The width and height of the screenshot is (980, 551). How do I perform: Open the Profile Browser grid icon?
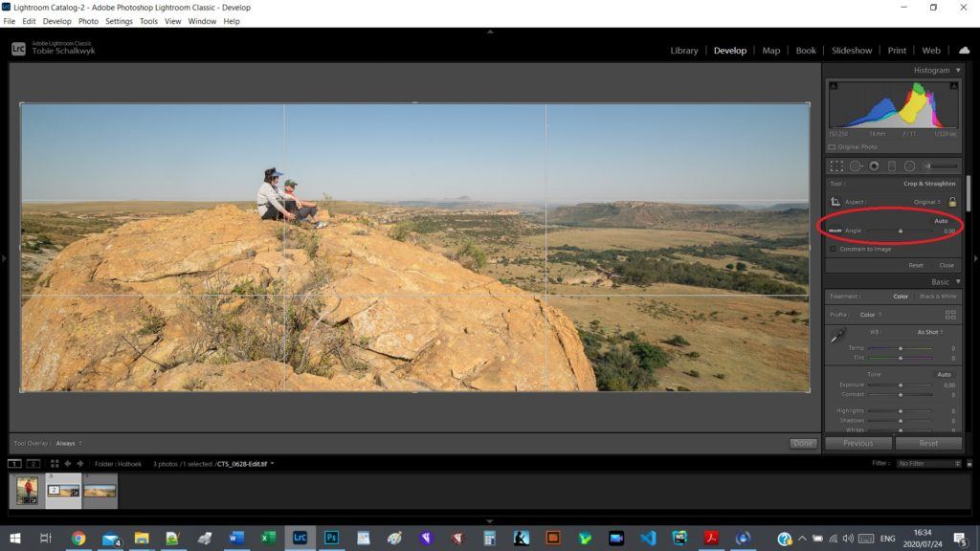tap(950, 314)
